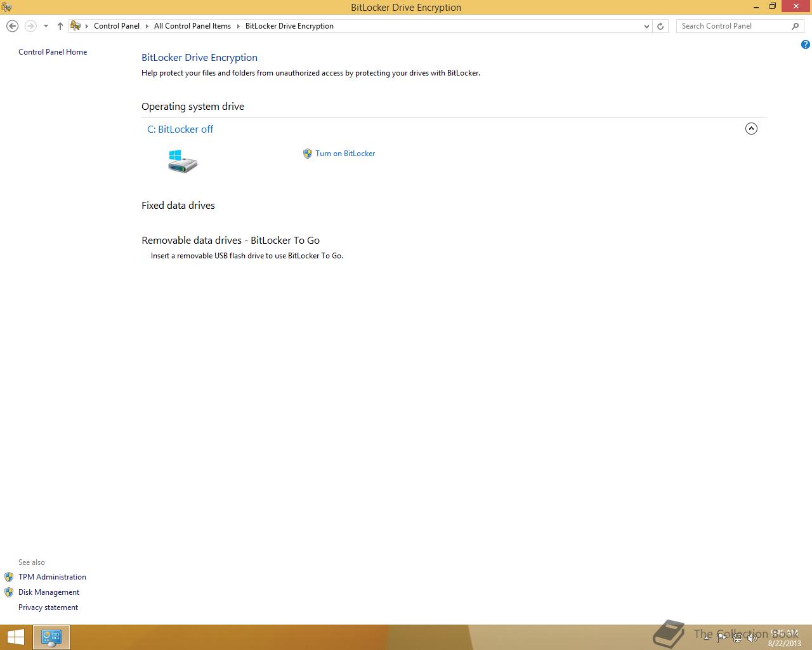Click the taskbar date 8/22/2013
Viewport: 812px width, 650px height.
(785, 643)
